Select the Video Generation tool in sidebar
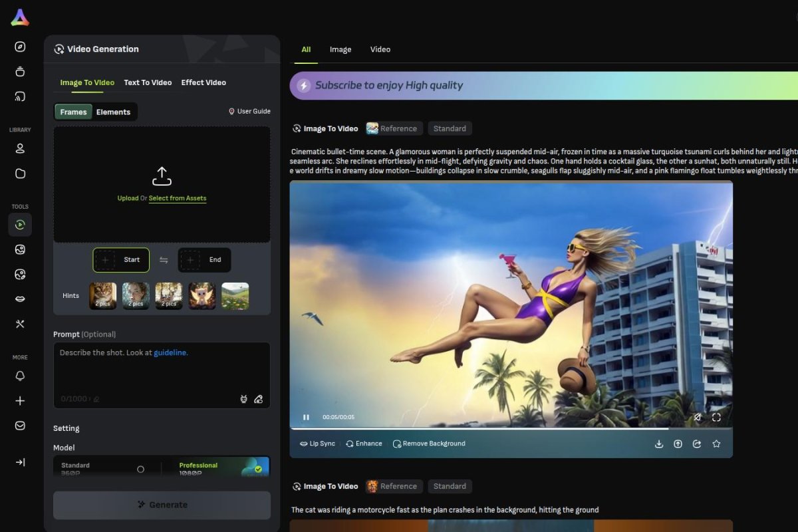798x532 pixels. coord(20,225)
